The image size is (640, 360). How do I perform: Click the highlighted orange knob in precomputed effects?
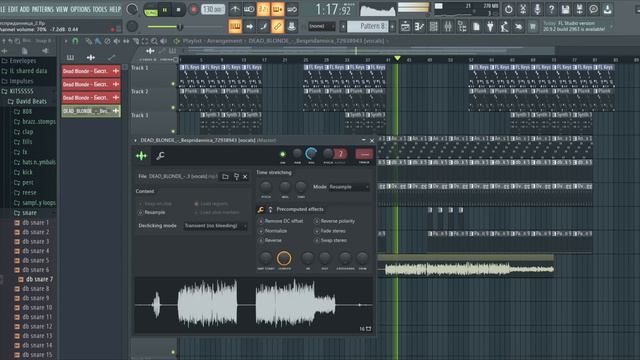[284, 258]
